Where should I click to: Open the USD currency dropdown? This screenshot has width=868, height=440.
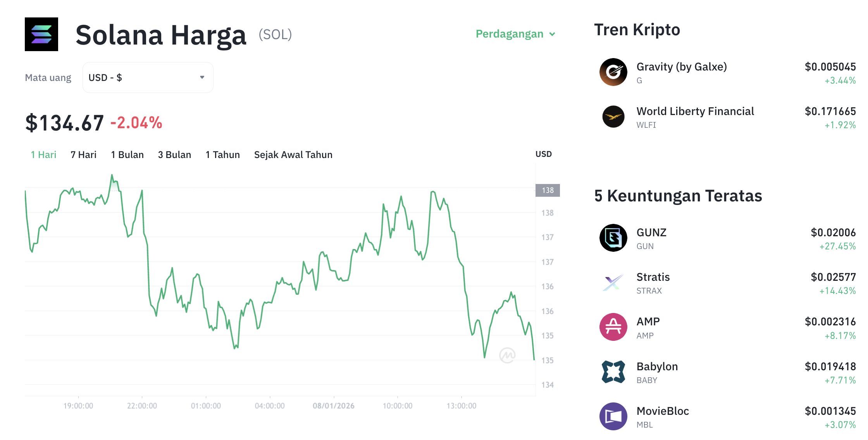[147, 77]
